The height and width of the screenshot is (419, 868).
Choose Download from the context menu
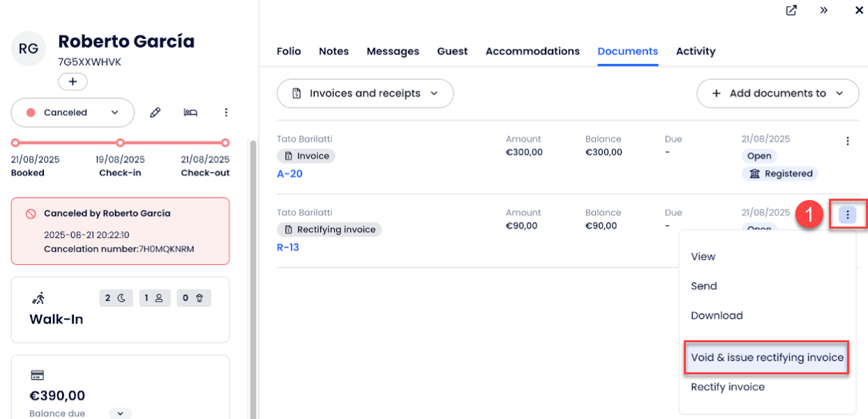717,316
